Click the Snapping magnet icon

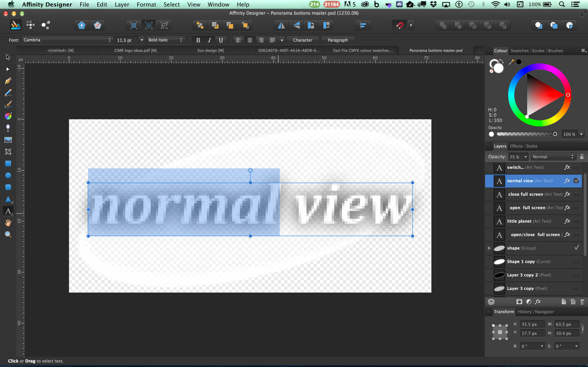[x=400, y=25]
